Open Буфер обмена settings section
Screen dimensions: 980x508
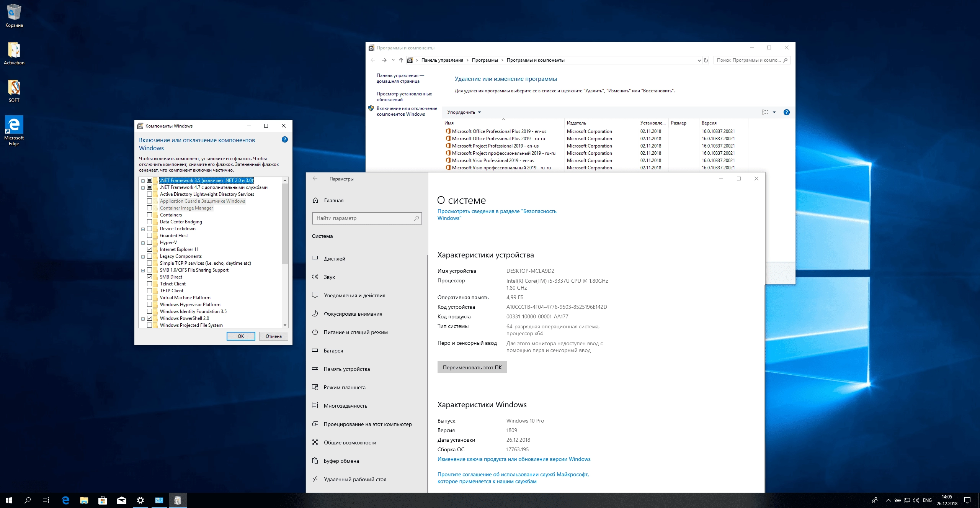(366, 461)
